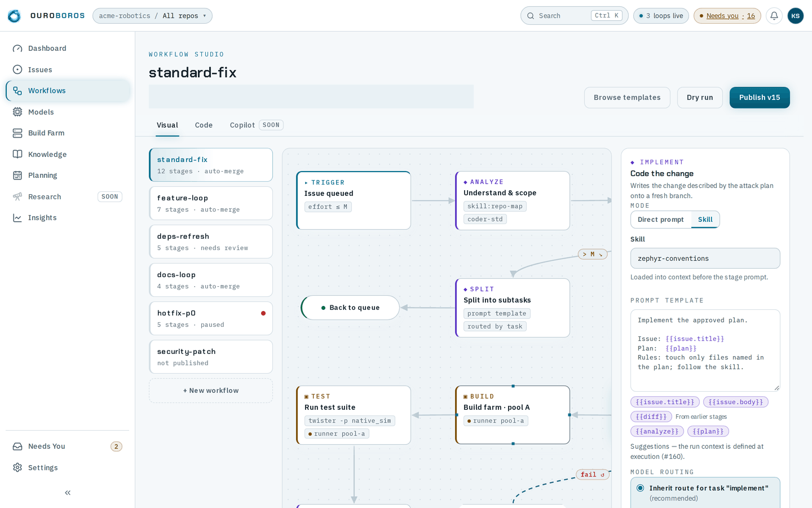Switch to the Visual tab
Image resolution: width=812 pixels, height=508 pixels.
click(x=167, y=125)
